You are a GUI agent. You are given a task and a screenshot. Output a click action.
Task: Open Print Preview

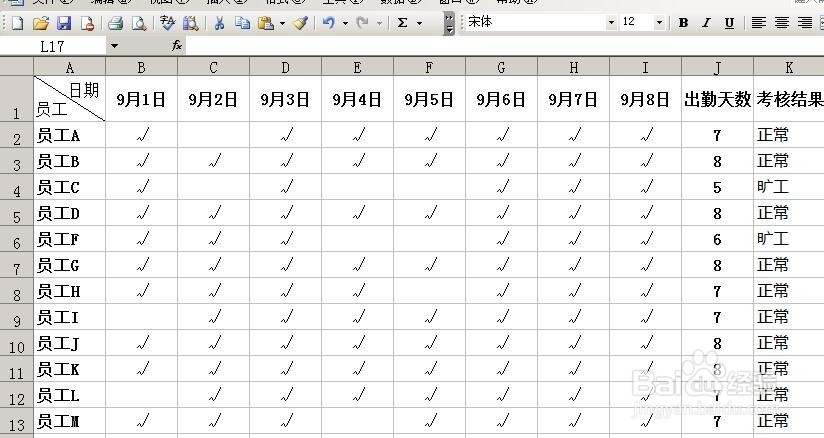139,23
